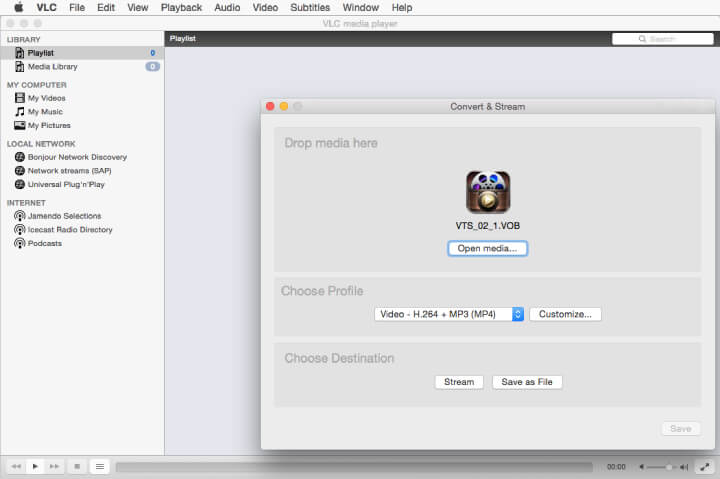This screenshot has width=720, height=479.
Task: Open the Subtitles menu
Action: 310,8
